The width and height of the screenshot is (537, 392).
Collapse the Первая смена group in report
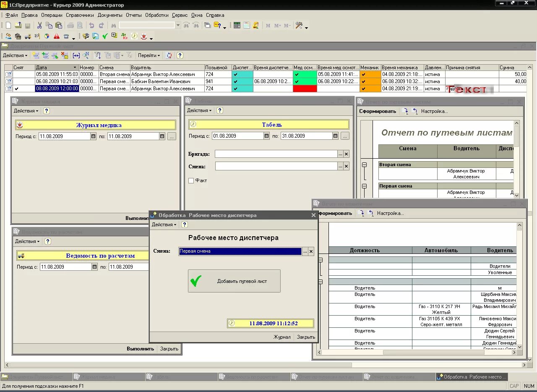click(x=364, y=186)
